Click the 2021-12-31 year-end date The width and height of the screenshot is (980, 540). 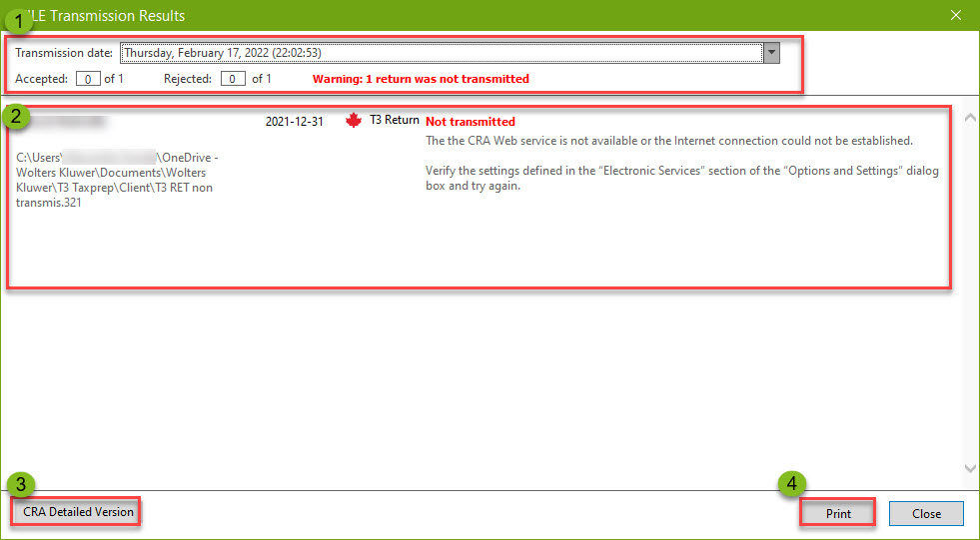tap(294, 121)
